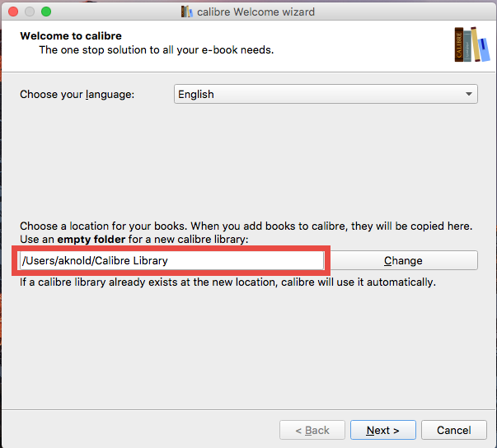Click the "Choose your language:" label

coord(77,95)
